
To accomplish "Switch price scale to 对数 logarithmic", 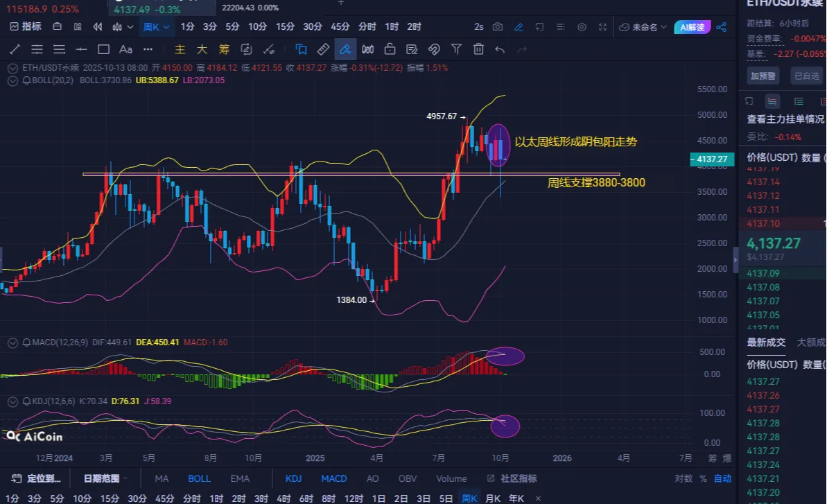I will [683, 478].
